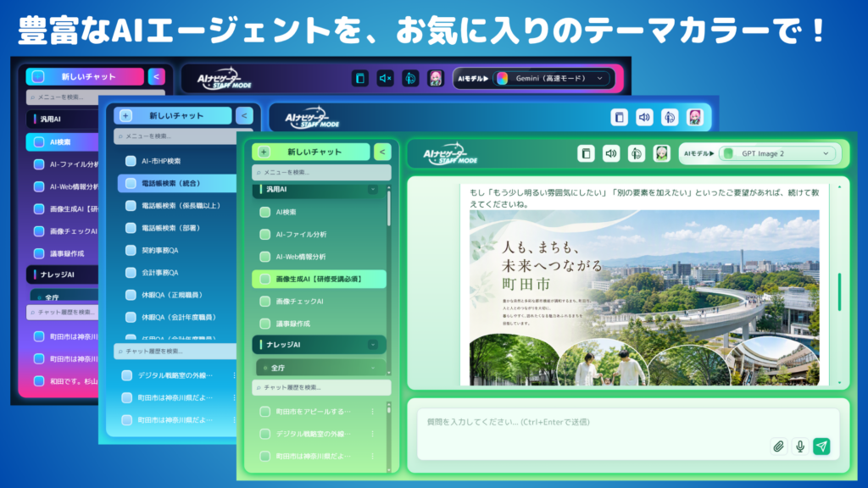This screenshot has height=488, width=868.
Task: Click the document panel icon in blue window
Action: [x=619, y=117]
